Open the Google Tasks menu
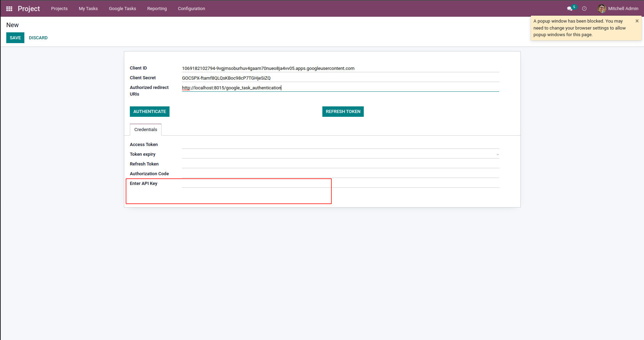Screen dimensions: 644x340 point(123,9)
